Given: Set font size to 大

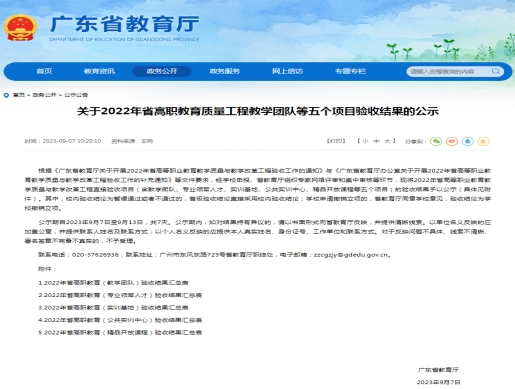Looking at the screenshot, I should (387, 141).
